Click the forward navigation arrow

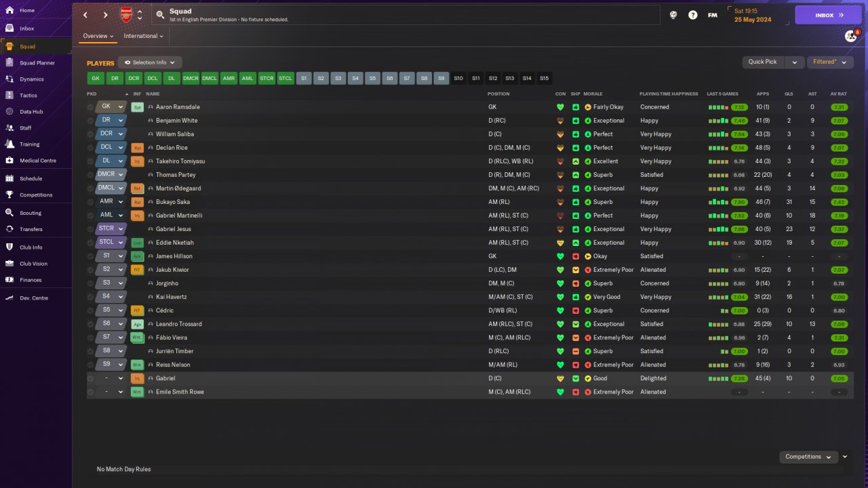(x=105, y=15)
